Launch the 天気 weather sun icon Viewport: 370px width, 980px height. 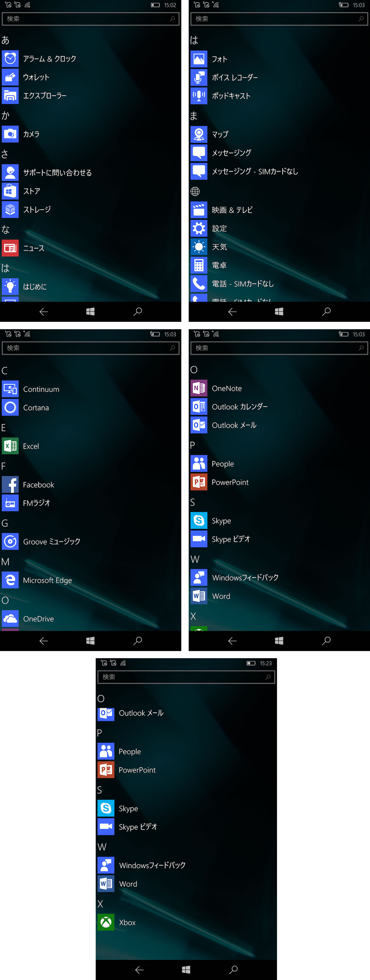(x=199, y=246)
